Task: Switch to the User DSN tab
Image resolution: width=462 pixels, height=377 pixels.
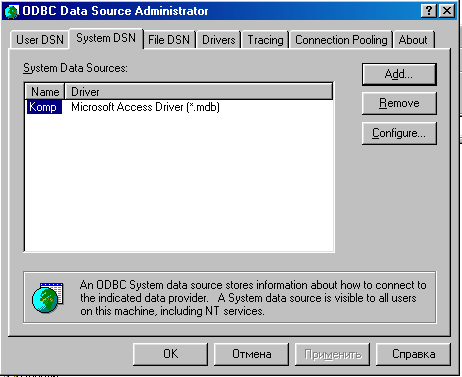Action: pyautogui.click(x=40, y=40)
